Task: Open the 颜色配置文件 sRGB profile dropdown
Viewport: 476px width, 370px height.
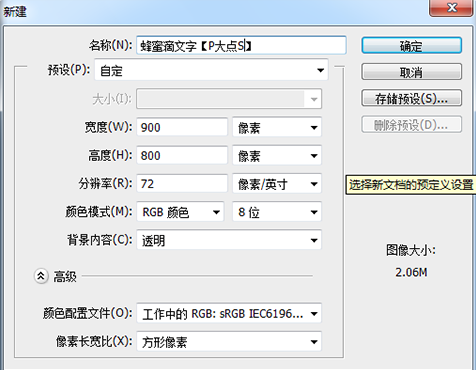Action: click(229, 313)
